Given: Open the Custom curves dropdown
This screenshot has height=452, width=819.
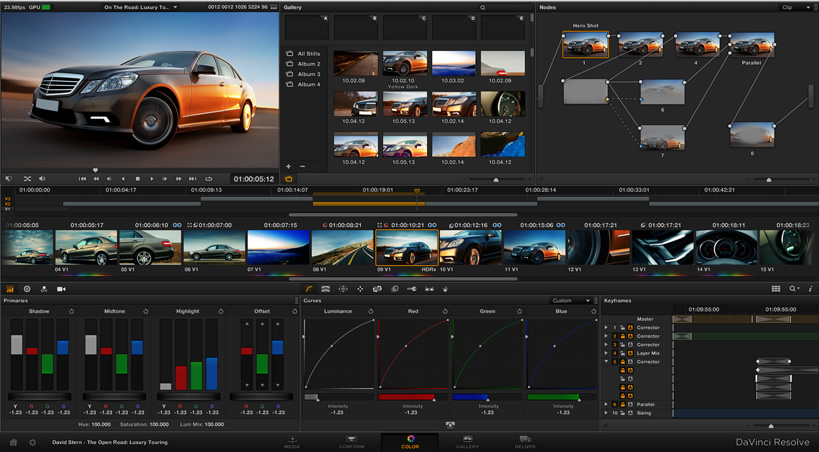Looking at the screenshot, I should [570, 300].
